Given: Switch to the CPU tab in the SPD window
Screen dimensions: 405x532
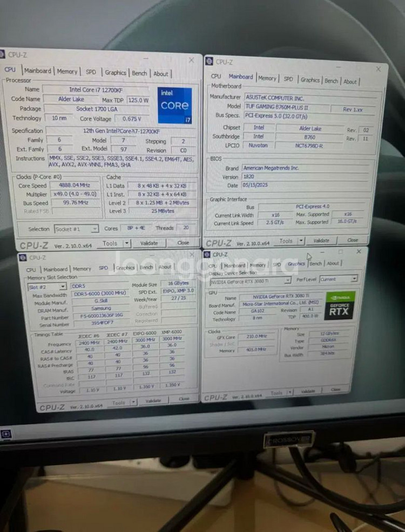Looking at the screenshot, I should [31, 270].
